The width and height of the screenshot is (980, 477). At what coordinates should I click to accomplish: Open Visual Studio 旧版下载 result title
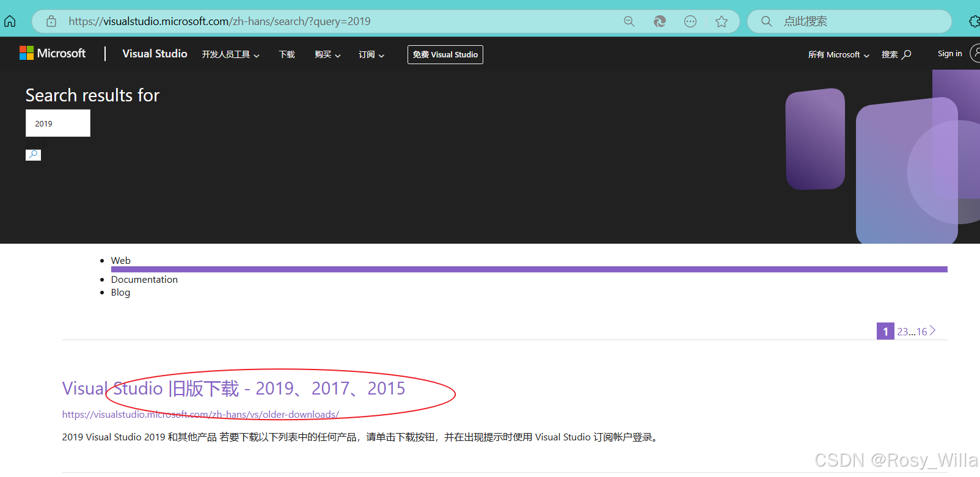click(x=233, y=388)
